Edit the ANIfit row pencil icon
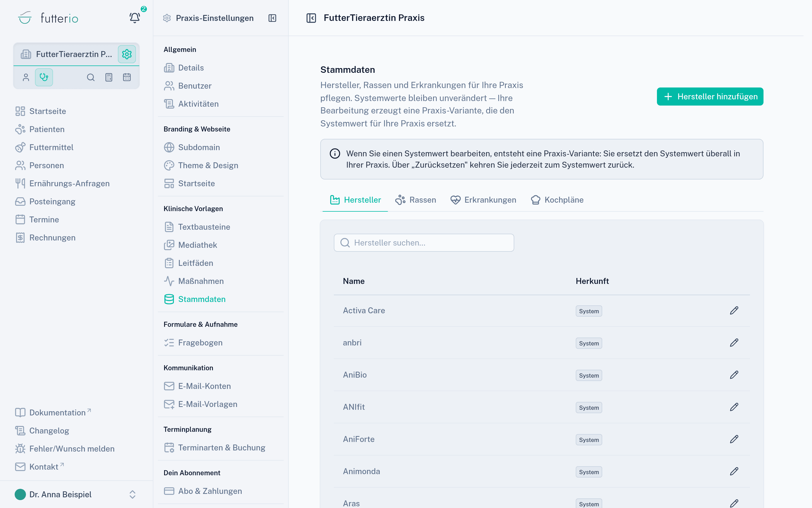 tap(734, 407)
